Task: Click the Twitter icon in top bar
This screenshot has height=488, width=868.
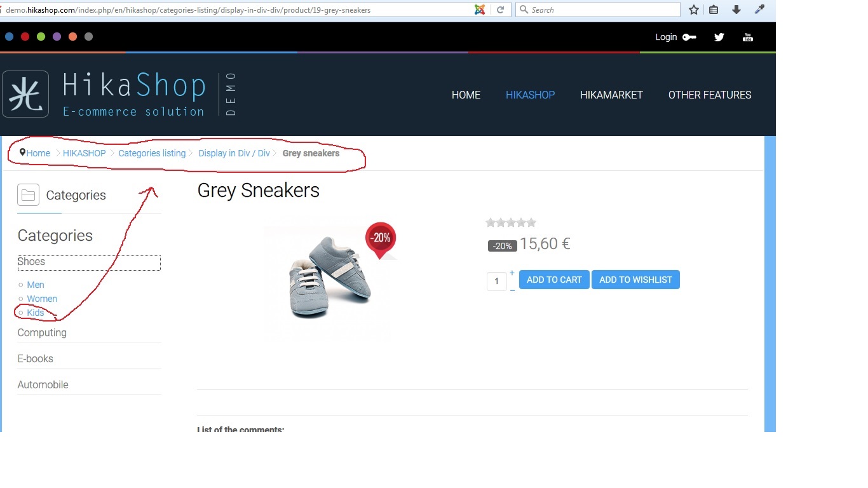Action: click(719, 37)
